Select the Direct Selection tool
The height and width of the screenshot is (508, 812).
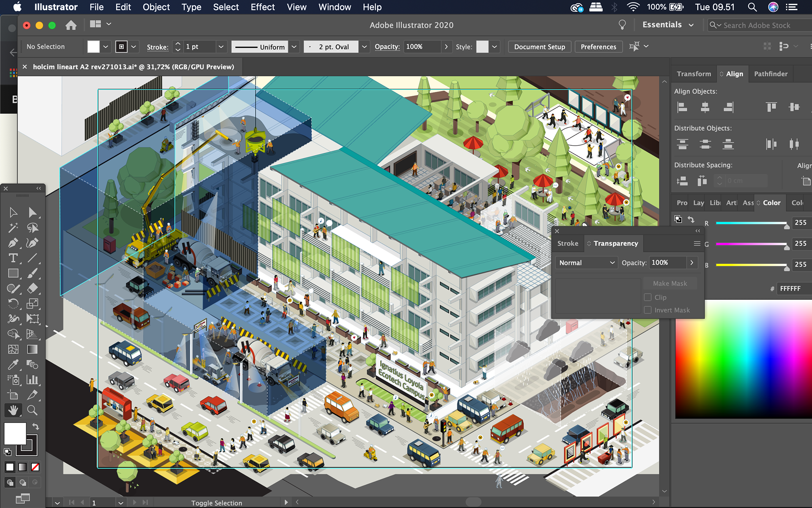33,212
